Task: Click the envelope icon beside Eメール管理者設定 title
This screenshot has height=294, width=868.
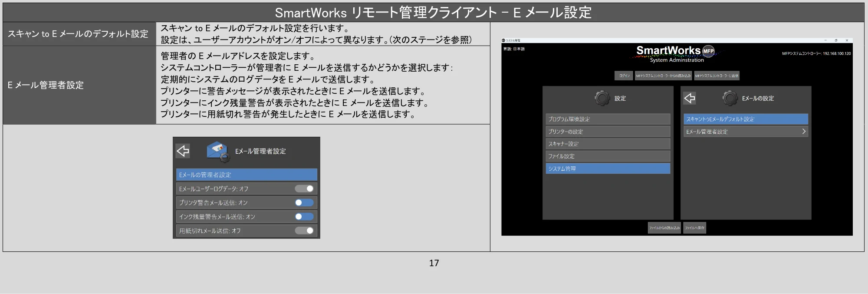Action: (x=218, y=152)
